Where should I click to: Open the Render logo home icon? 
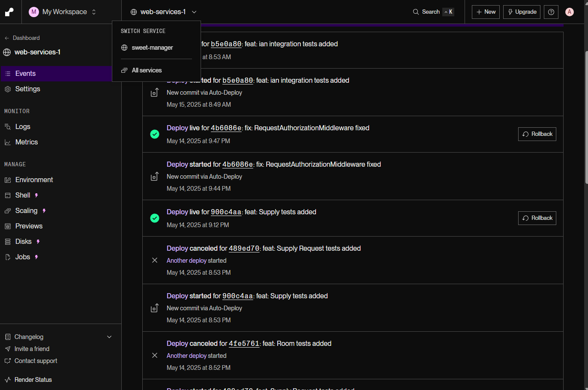click(x=9, y=12)
